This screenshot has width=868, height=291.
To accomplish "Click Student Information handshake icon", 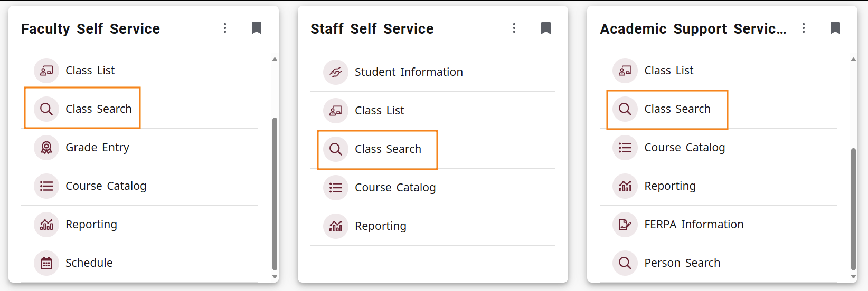I will point(336,72).
